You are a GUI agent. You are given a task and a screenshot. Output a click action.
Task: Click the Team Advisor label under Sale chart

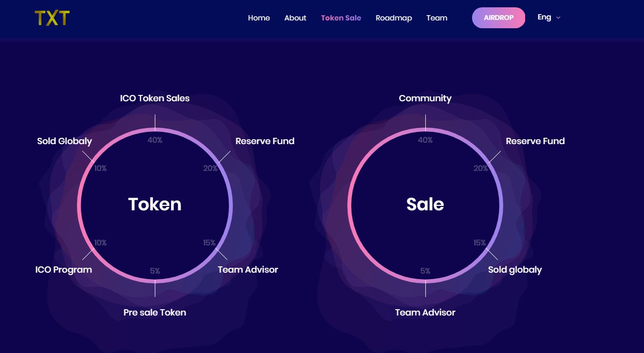[425, 313]
